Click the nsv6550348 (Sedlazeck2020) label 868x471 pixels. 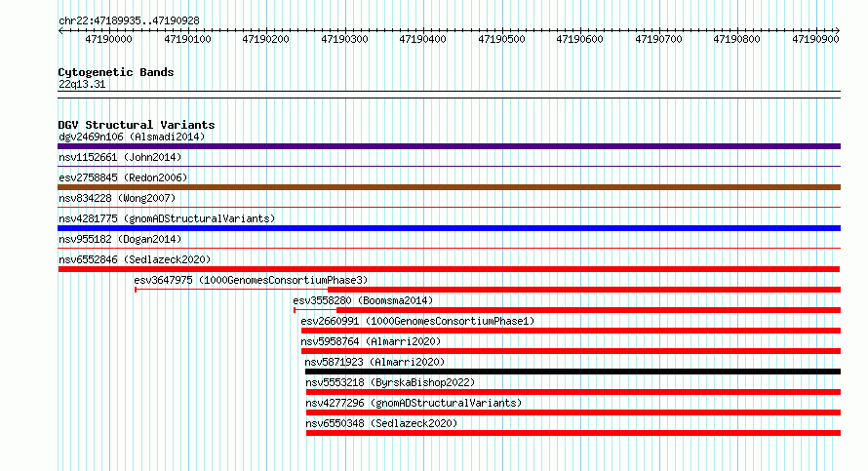click(x=381, y=423)
